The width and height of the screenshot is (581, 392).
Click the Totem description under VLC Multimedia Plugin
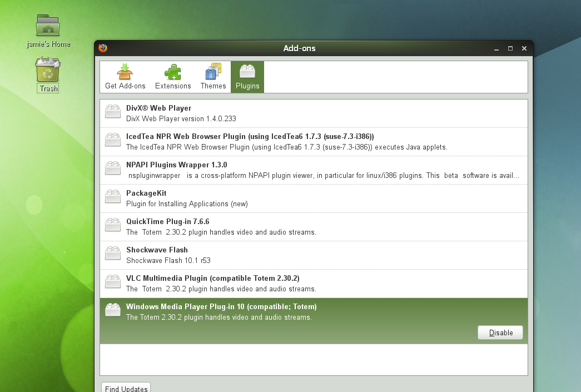tap(221, 289)
